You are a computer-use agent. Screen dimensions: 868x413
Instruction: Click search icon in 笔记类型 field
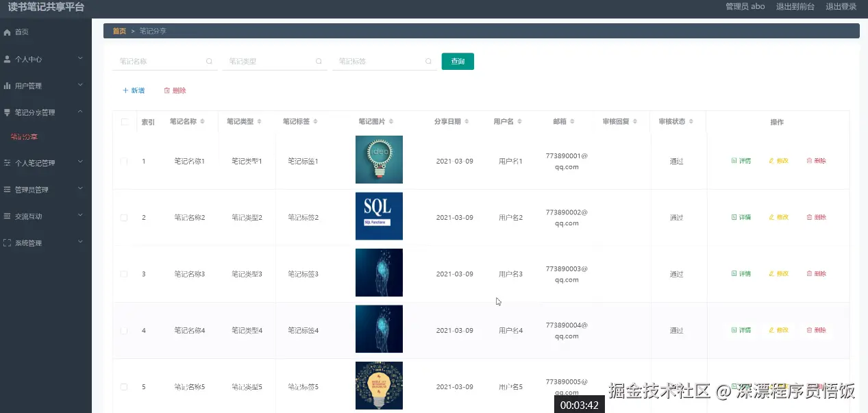point(319,61)
